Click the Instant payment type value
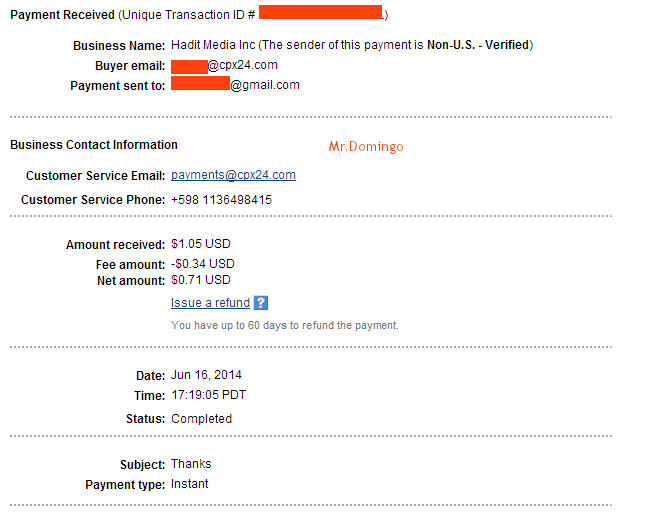 (x=190, y=484)
